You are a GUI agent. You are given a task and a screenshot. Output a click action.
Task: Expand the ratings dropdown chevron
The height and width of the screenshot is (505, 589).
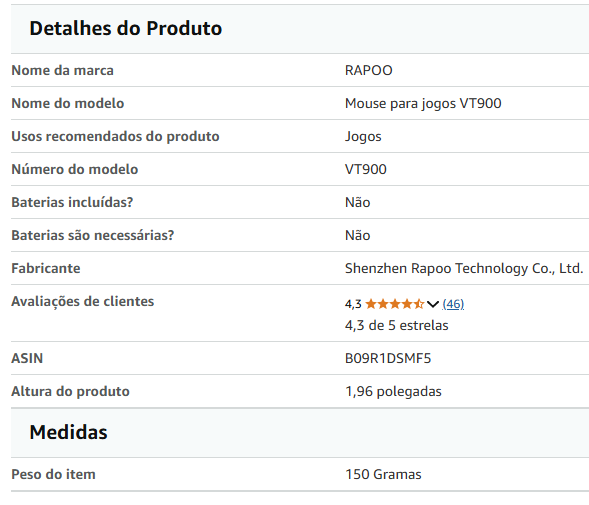click(x=433, y=304)
